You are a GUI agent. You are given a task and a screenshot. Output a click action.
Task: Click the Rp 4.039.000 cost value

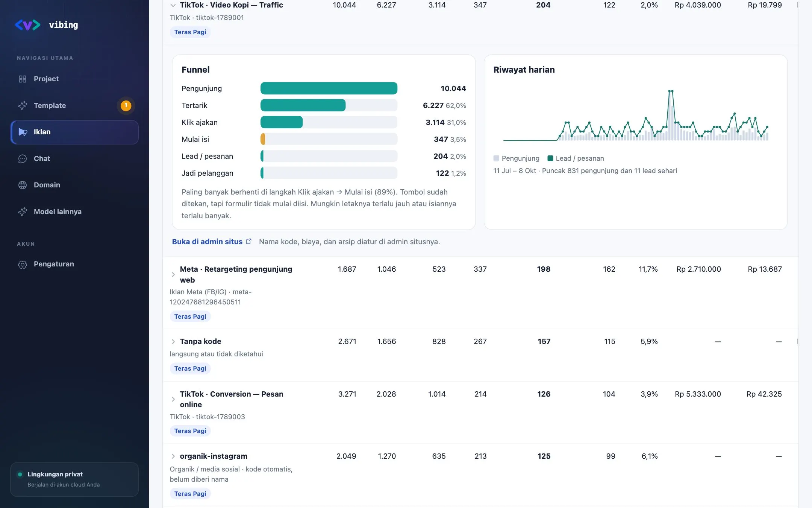click(698, 5)
